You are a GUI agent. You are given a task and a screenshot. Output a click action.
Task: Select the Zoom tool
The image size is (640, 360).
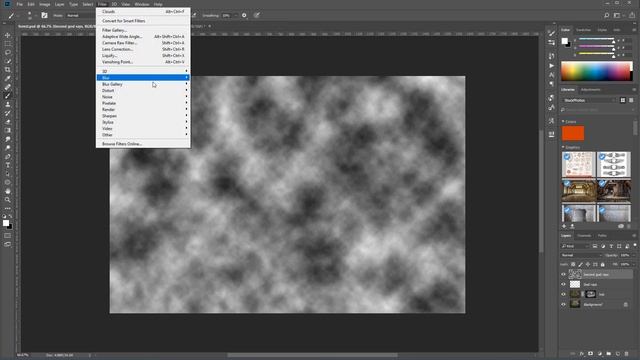(7, 200)
